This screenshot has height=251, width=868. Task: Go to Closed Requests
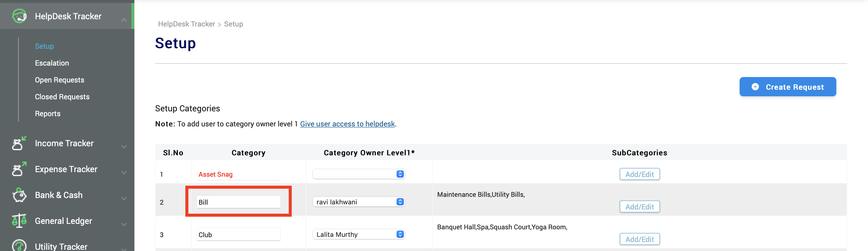[62, 97]
